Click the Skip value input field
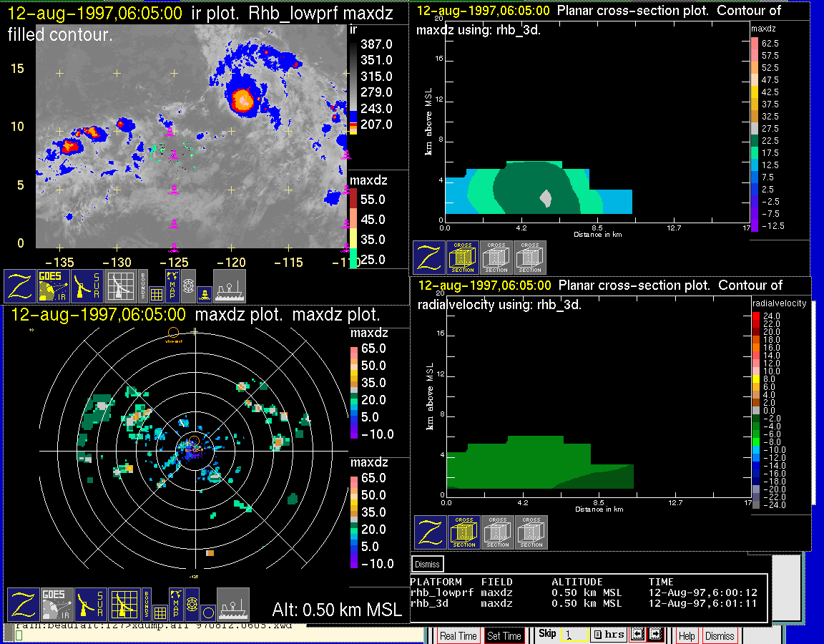This screenshot has width=824, height=644. coord(574,635)
